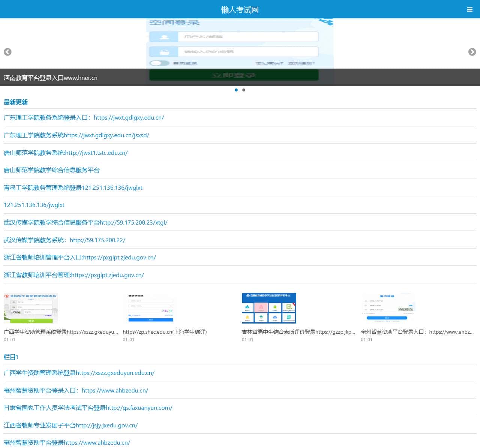Screen dimensions: 480x448
Task: Open the 栏目1 section heading
Action: pyautogui.click(x=11, y=357)
